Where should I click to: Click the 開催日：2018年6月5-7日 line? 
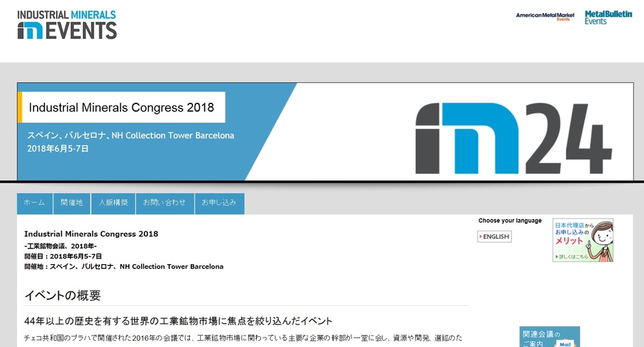click(63, 257)
